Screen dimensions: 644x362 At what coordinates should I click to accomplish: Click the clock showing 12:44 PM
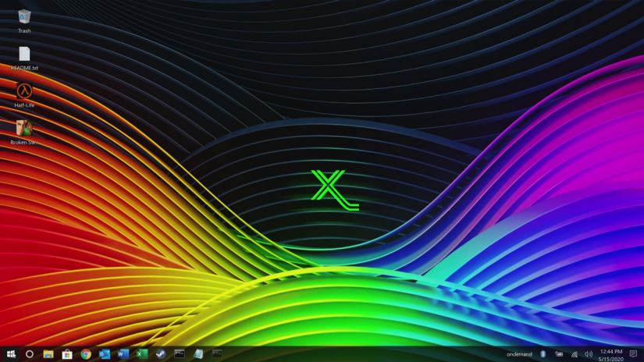[x=610, y=354]
